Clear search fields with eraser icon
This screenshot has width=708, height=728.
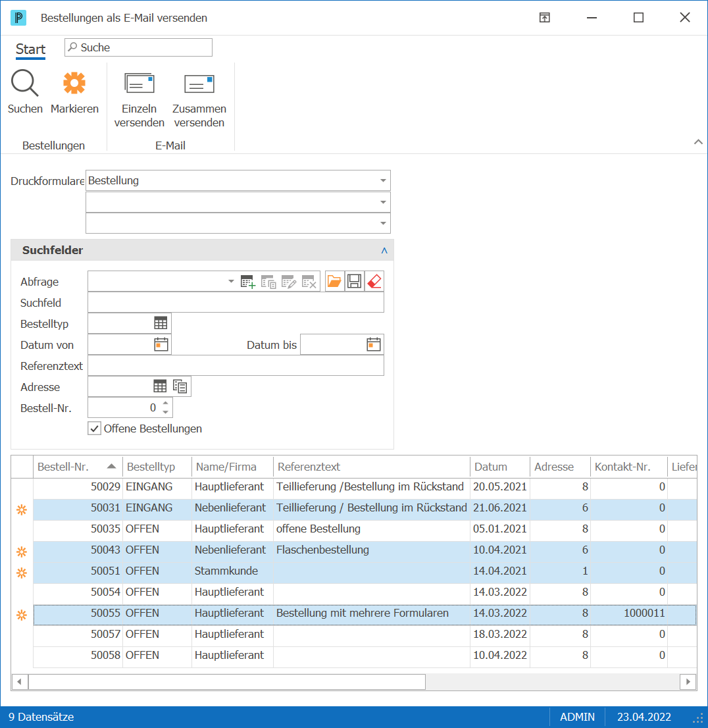[x=374, y=281]
